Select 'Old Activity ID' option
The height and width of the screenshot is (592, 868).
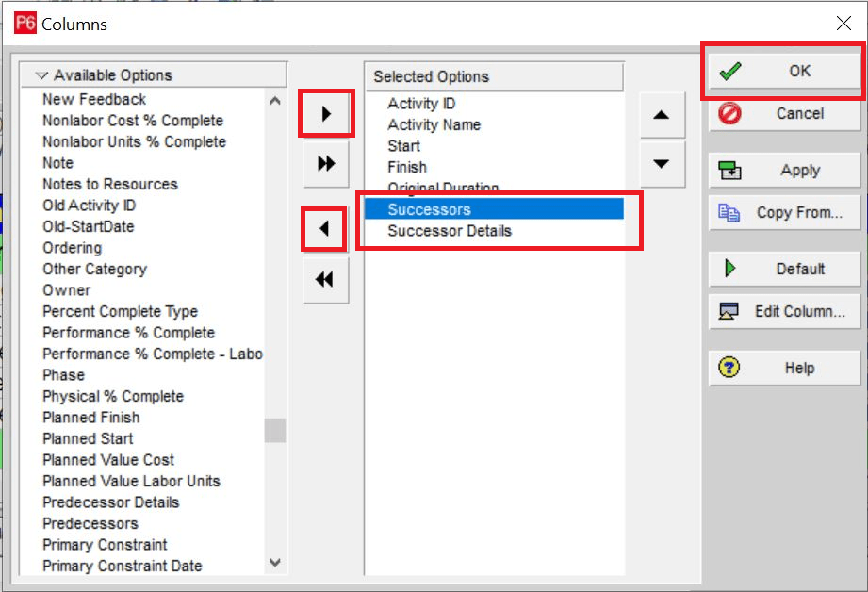tap(90, 206)
